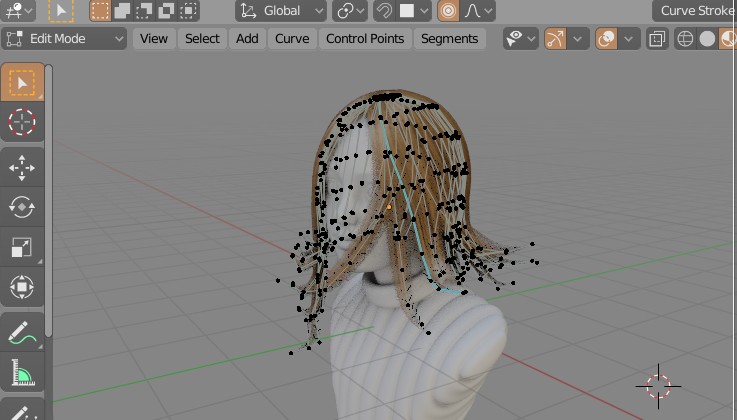
Task: Open the Edit Mode dropdown
Action: coord(64,39)
